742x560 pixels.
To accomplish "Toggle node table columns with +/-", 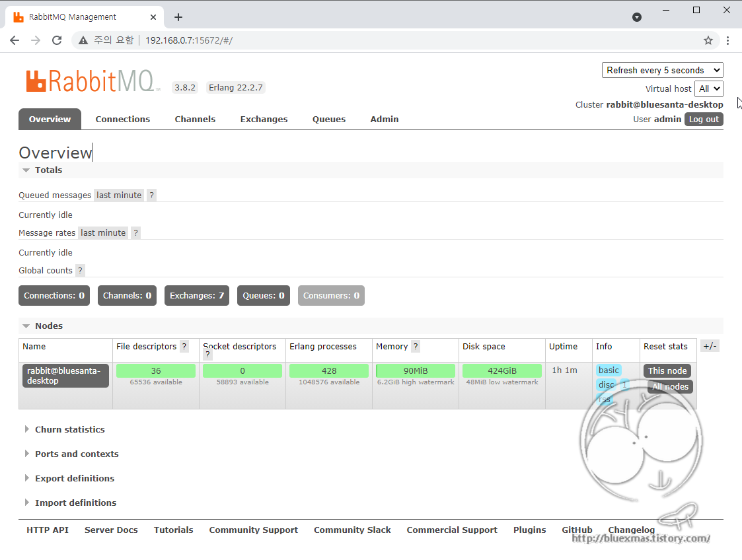I will pos(710,346).
